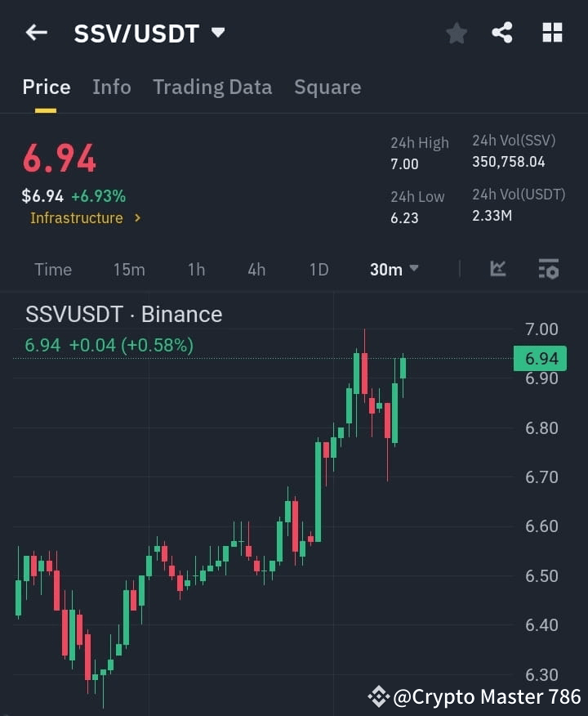Tap the 6.70 price axis label
Viewport: 588px width, 716px height.
pyautogui.click(x=541, y=477)
